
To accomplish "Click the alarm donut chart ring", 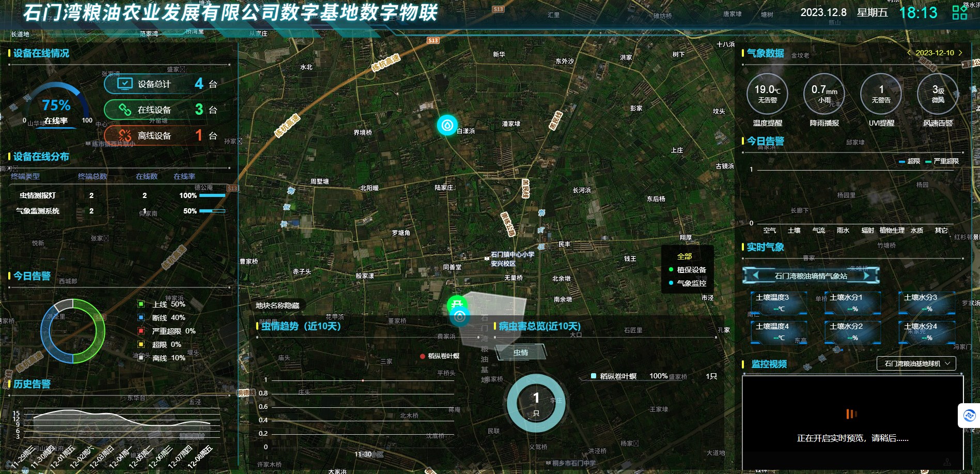I will [x=73, y=331].
